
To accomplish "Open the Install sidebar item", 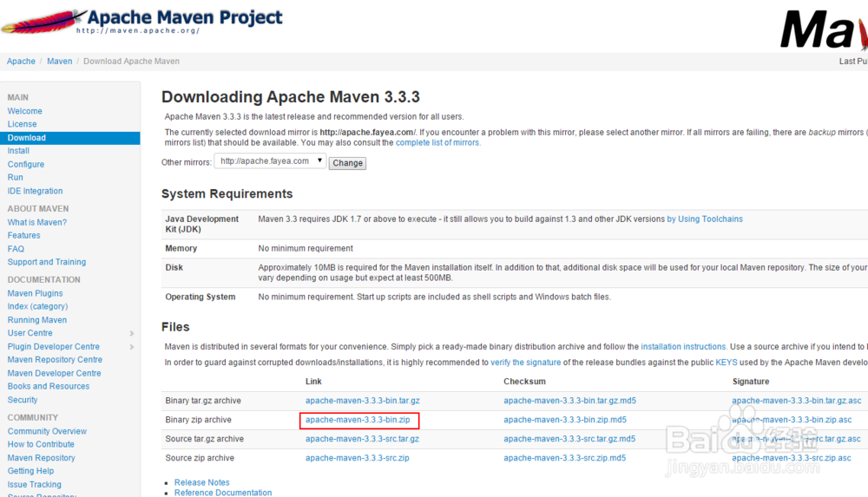I will coord(18,151).
